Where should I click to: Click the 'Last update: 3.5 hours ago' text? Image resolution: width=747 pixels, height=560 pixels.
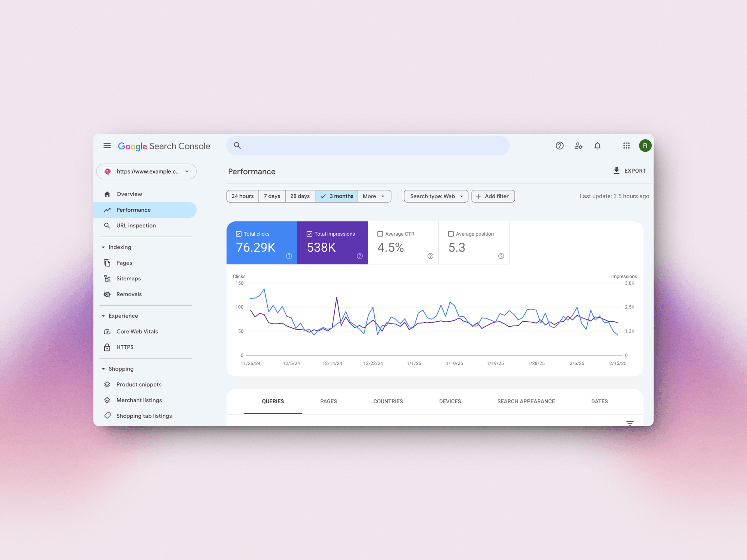tap(614, 196)
